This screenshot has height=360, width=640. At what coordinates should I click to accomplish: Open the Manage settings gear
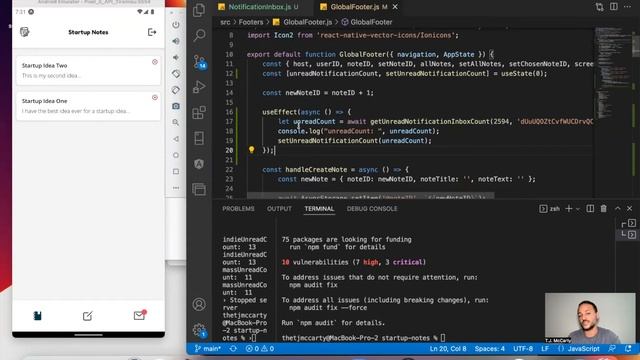point(200,330)
